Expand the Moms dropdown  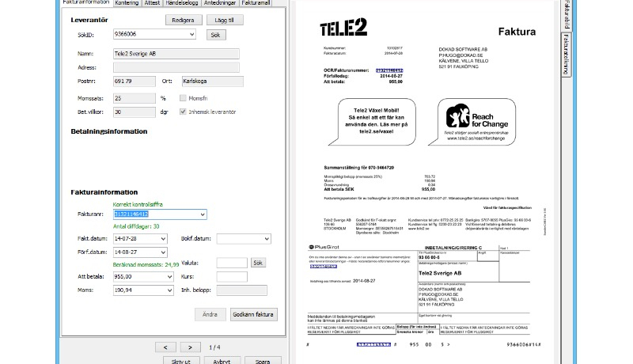169,290
